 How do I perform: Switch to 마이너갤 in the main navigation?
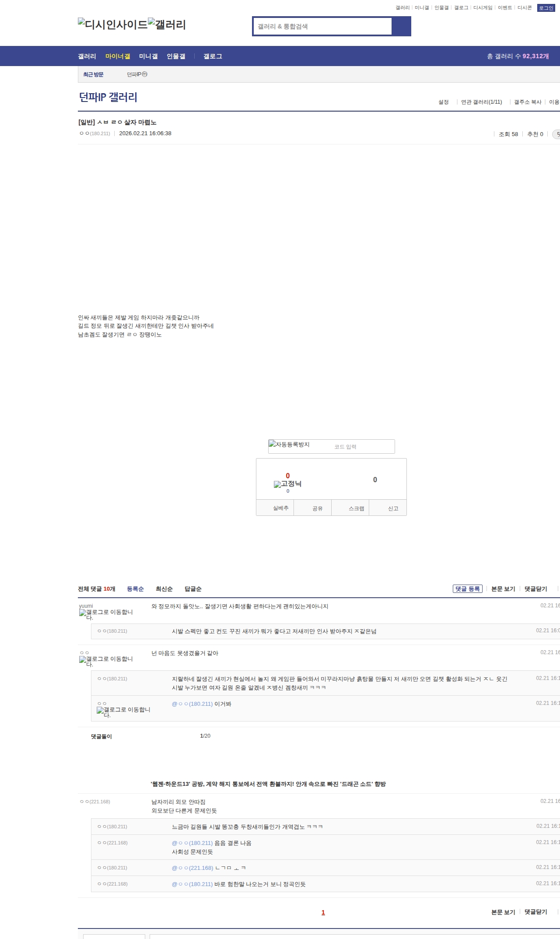tap(118, 56)
